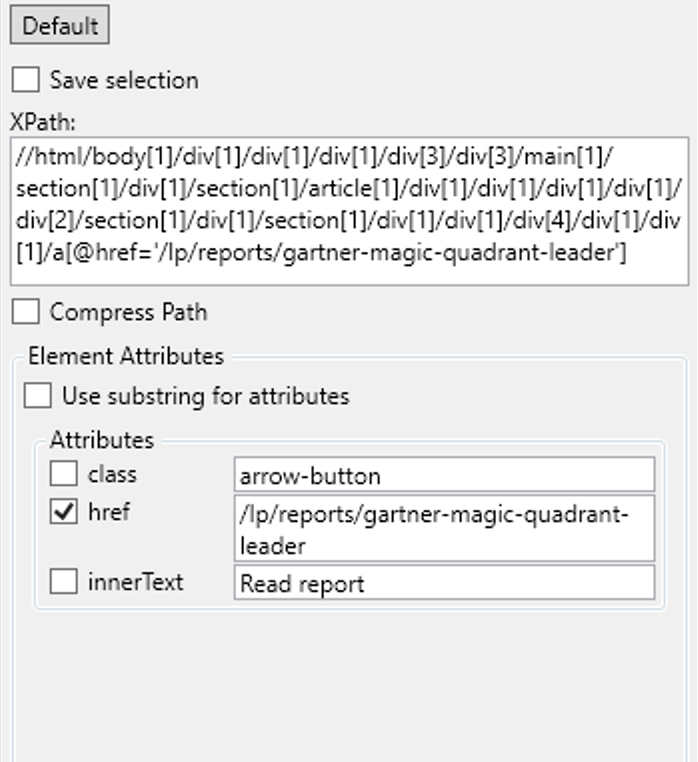Enable the Save selection checkbox
This screenshot has height=762, width=698.
tap(26, 80)
